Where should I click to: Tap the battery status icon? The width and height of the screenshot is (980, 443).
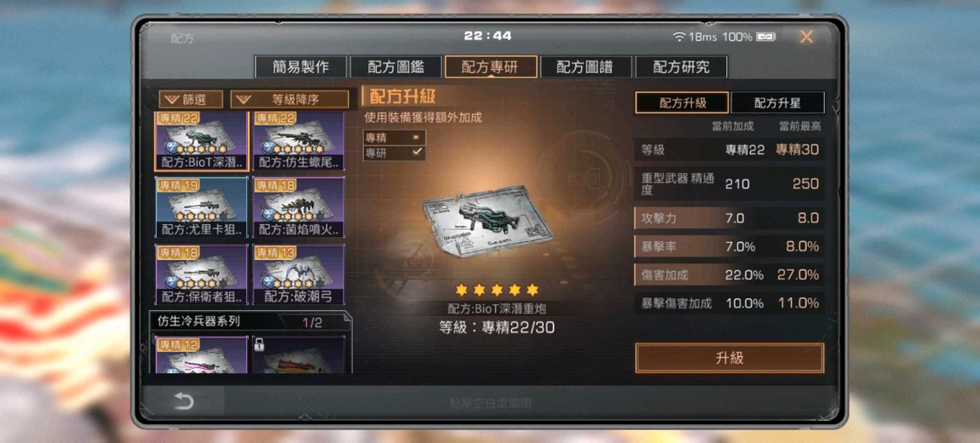coord(765,37)
